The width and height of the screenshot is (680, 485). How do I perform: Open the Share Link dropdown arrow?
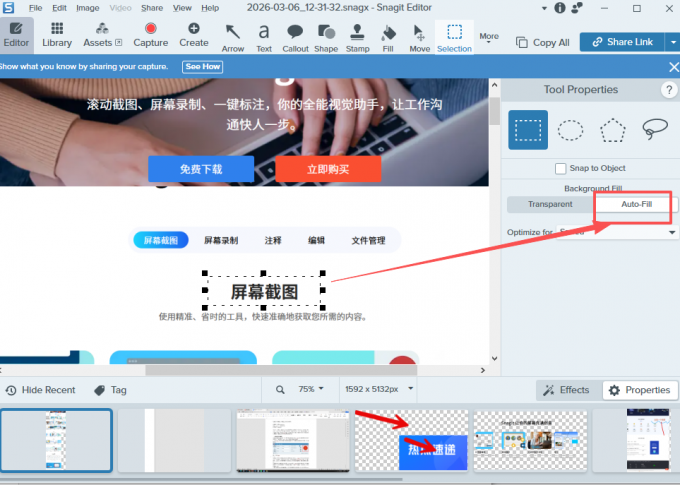[673, 42]
